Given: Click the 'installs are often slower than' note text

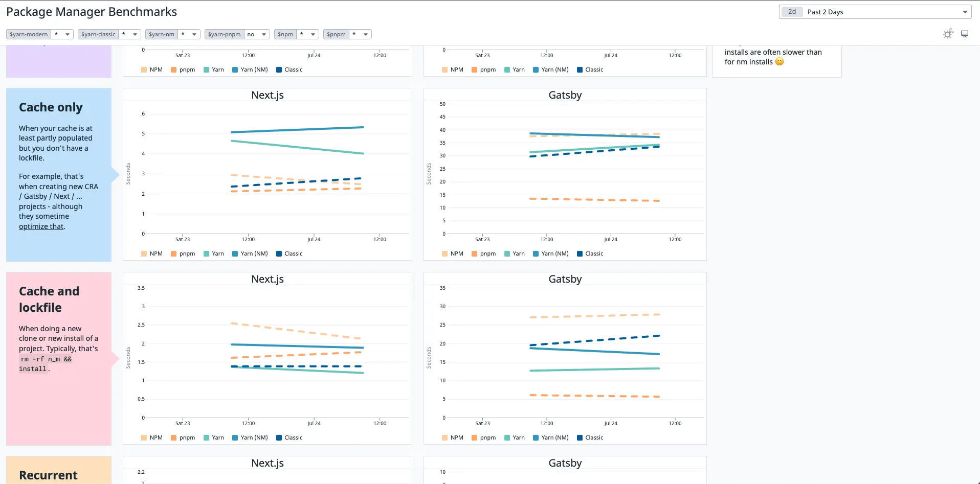Looking at the screenshot, I should click(x=773, y=52).
